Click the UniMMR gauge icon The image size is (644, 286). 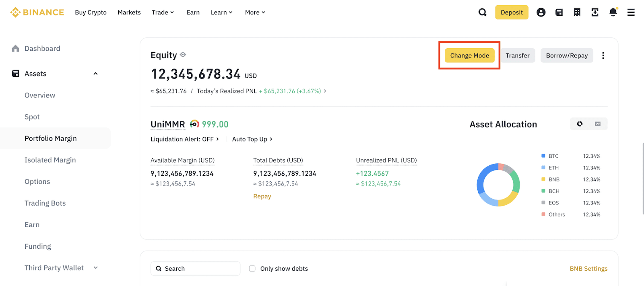[x=194, y=124]
